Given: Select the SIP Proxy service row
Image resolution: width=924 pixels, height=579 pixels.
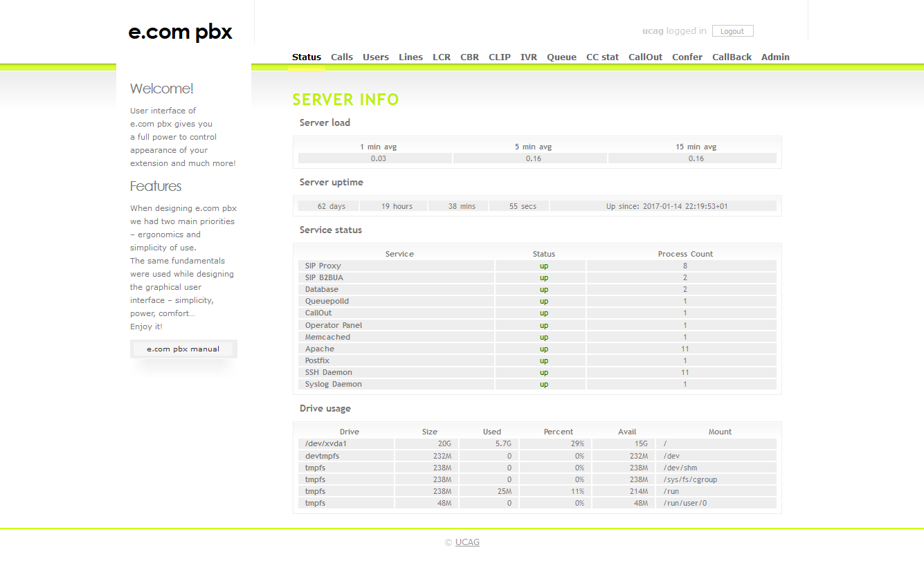Looking at the screenshot, I should (537, 266).
